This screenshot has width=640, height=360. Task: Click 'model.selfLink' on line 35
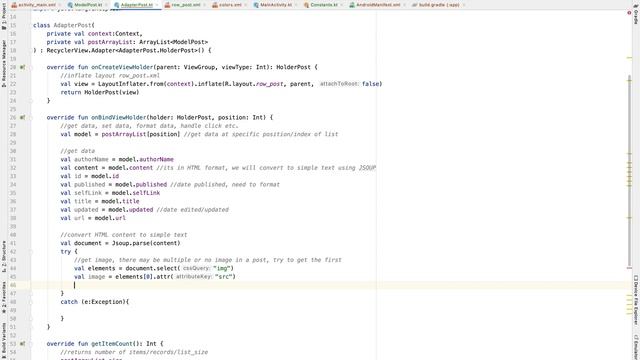coord(136,193)
